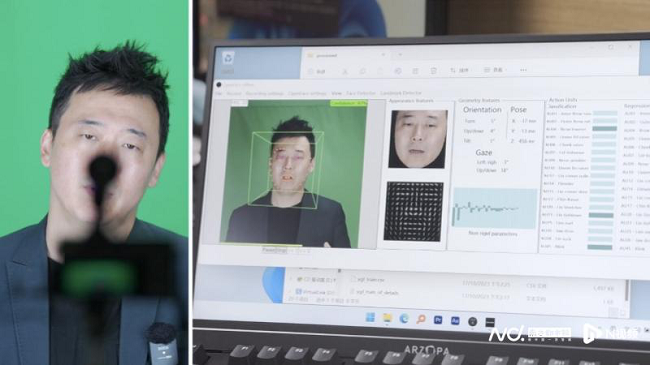Launch Microsoft Edge from the taskbar
650x365 pixels.
pyautogui.click(x=404, y=319)
